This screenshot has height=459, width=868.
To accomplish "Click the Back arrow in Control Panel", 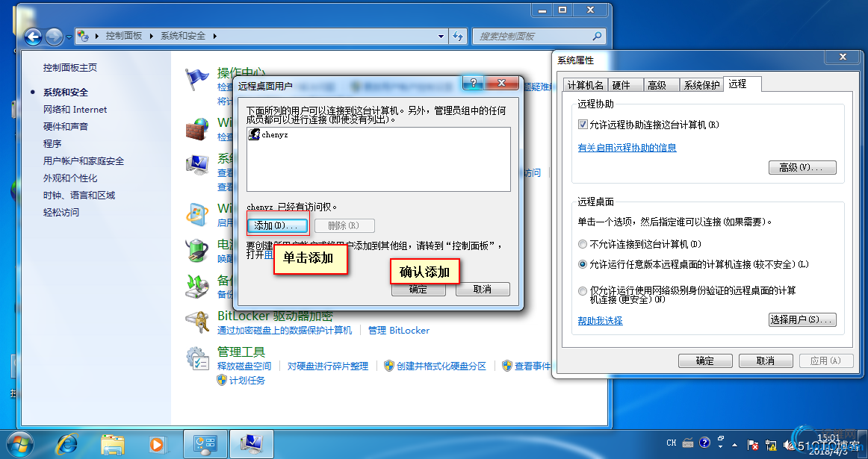I will (x=33, y=37).
